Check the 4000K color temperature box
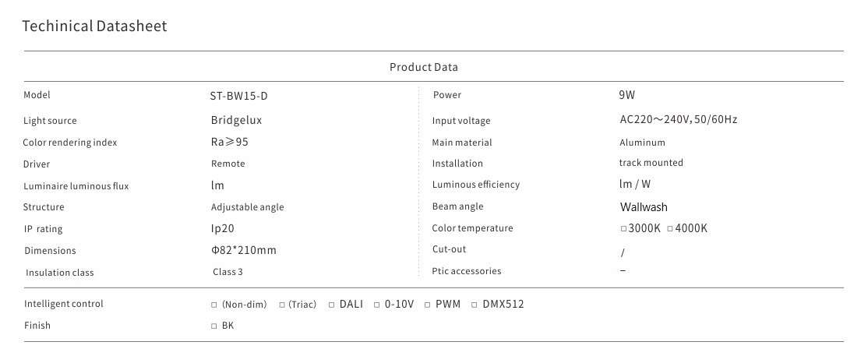868x363 pixels. [x=670, y=229]
